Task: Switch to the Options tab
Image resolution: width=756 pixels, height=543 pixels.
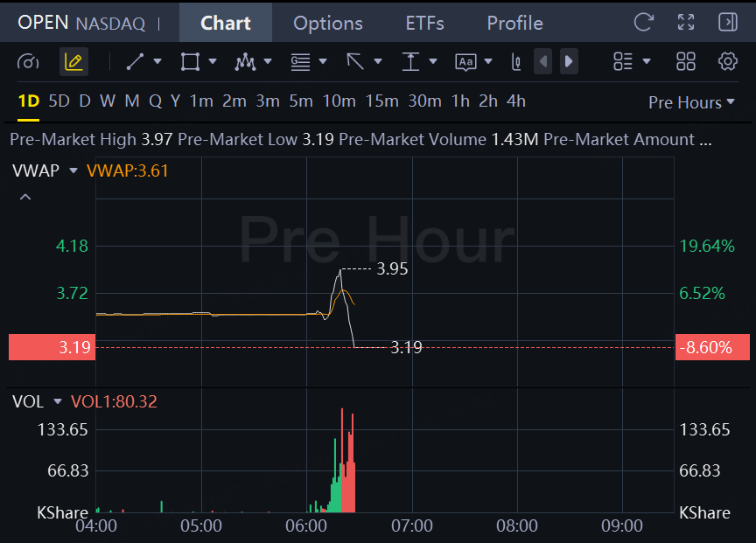Action: point(328,23)
